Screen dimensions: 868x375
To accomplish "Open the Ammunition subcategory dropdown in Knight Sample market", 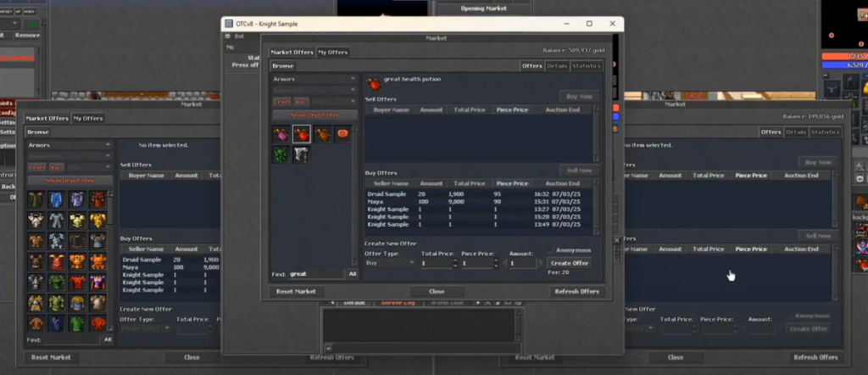I will [314, 90].
